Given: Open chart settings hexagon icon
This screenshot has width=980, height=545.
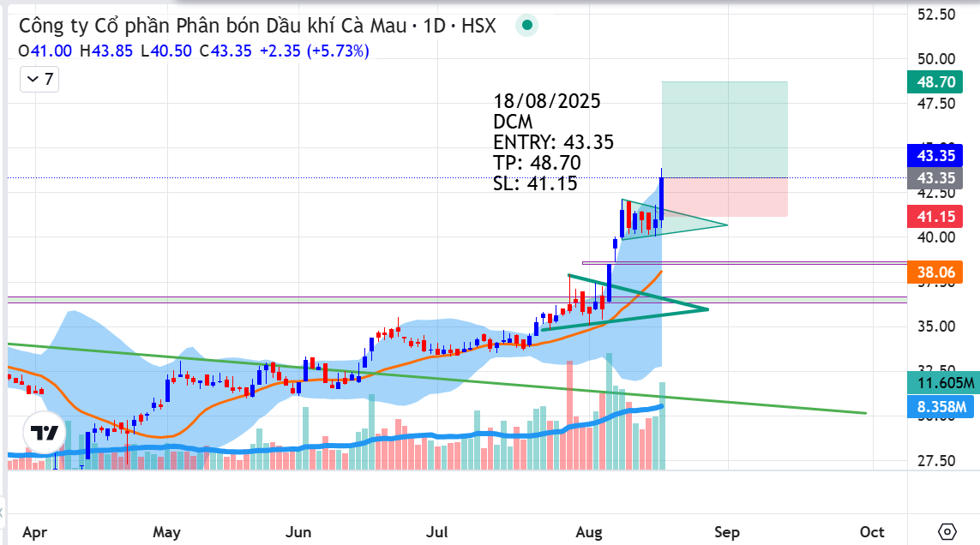Looking at the screenshot, I should (947, 532).
